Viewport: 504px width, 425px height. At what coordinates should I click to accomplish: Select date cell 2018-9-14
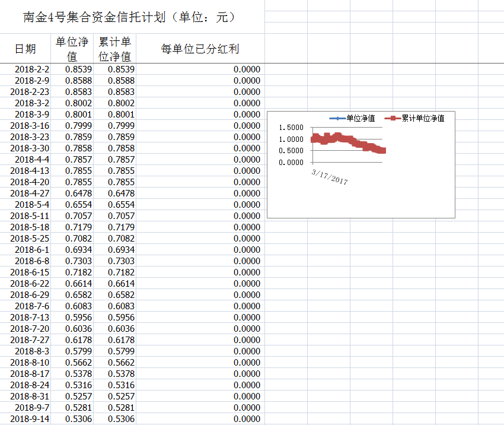tap(25, 418)
